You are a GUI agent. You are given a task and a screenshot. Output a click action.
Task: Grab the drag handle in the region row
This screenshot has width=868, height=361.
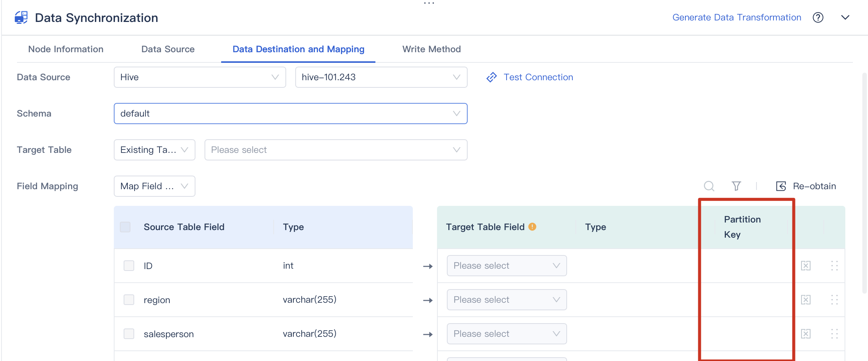834,300
